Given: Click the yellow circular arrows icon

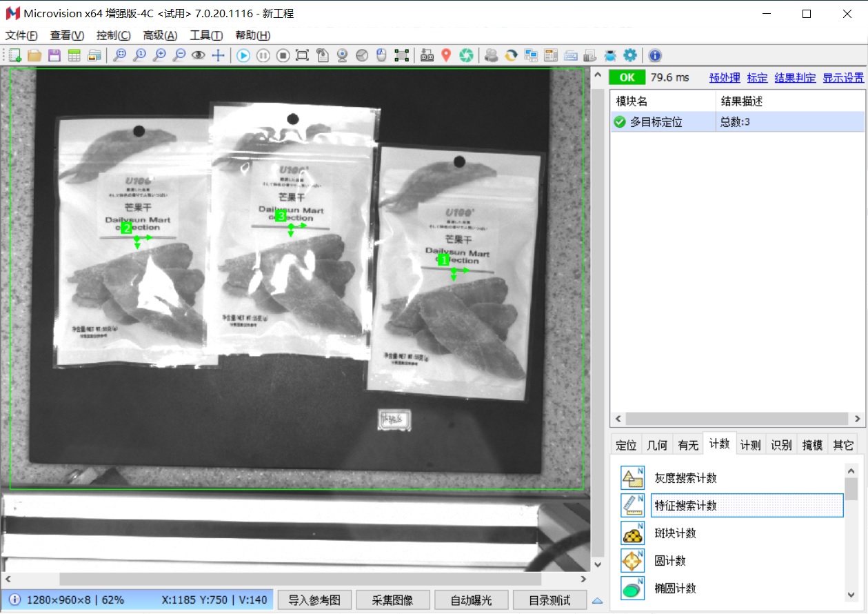Looking at the screenshot, I should click(x=511, y=56).
